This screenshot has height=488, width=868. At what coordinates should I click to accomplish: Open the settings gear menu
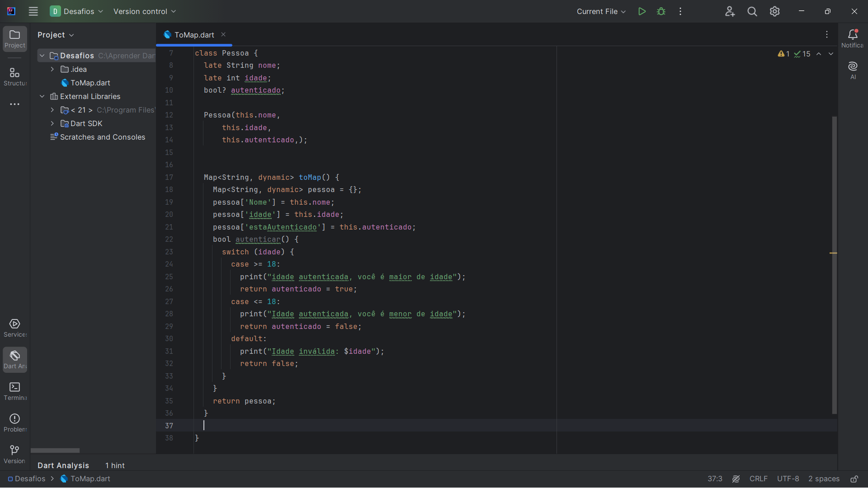click(x=774, y=11)
